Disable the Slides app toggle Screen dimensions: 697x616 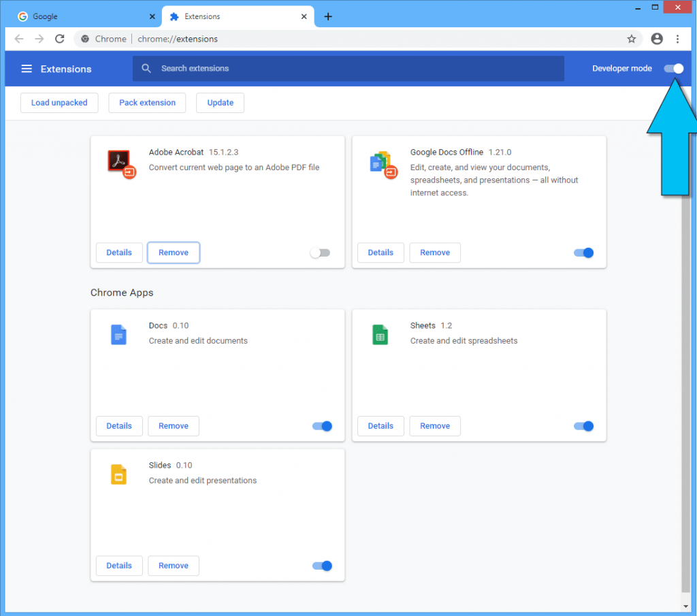click(x=322, y=566)
